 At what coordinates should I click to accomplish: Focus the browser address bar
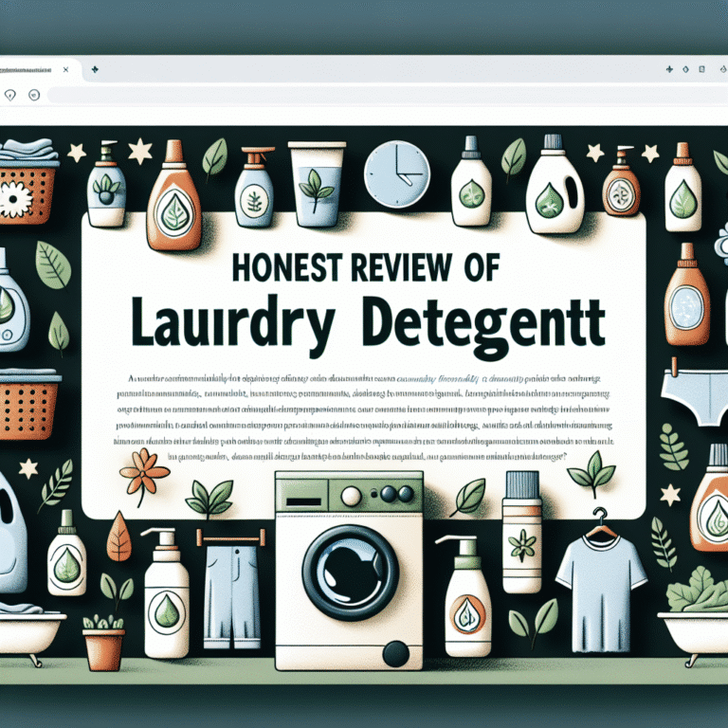click(x=387, y=96)
